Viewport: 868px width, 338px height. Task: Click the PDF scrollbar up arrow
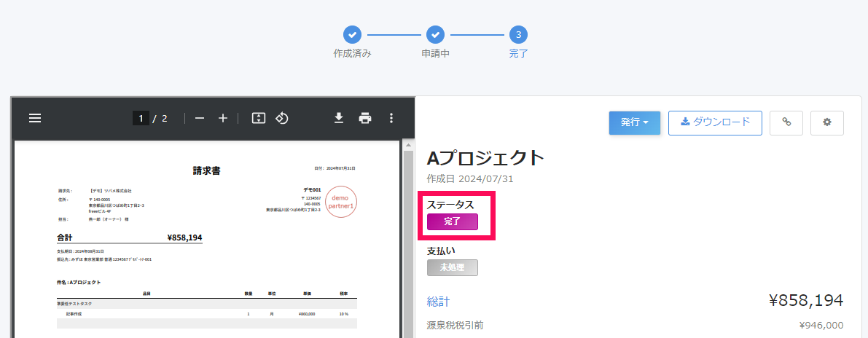409,146
